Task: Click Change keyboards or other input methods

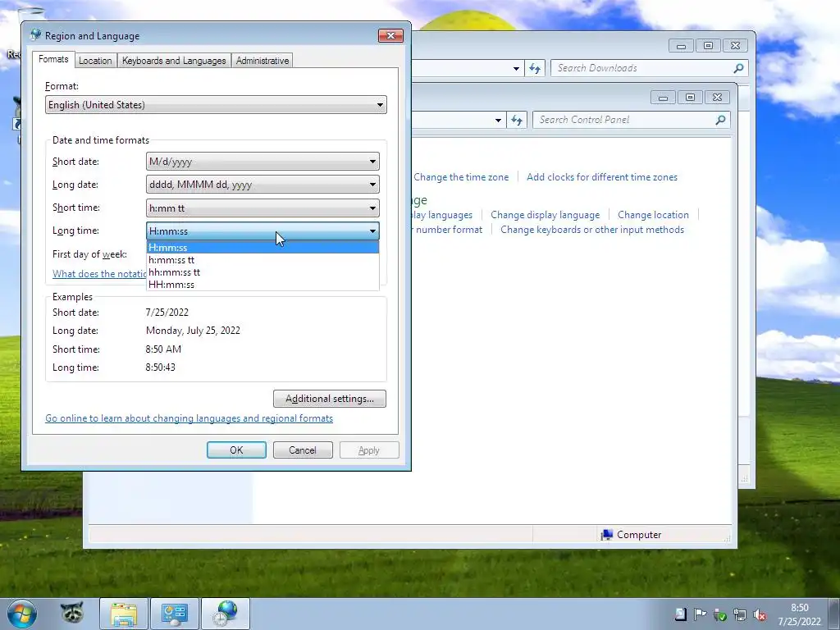Action: 592,230
